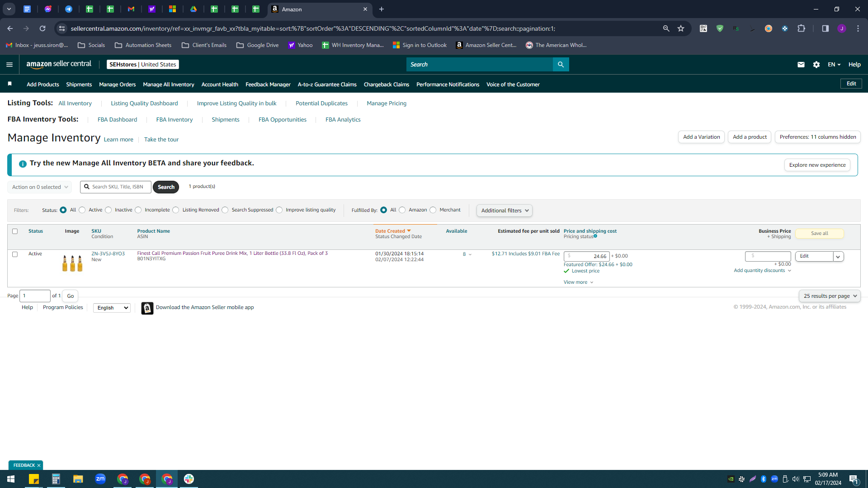Reload the page with the browser refresh icon
Viewport: 868px width, 488px height.
42,28
